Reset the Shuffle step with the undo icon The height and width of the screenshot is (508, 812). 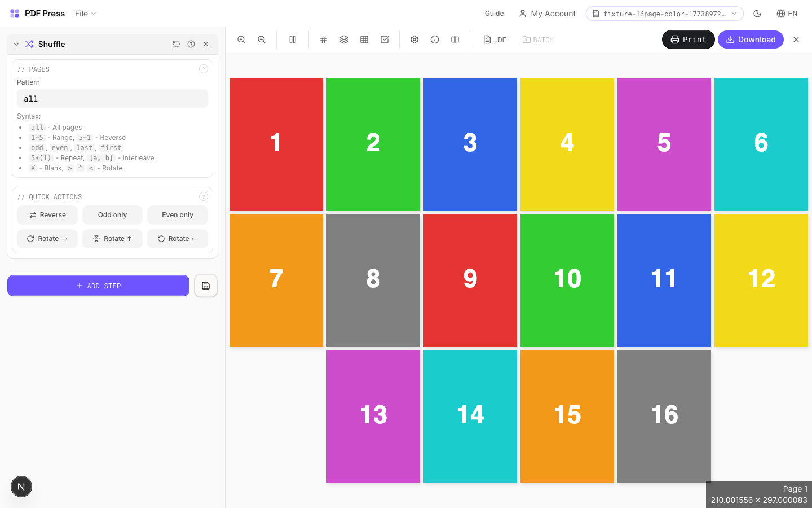coord(176,44)
